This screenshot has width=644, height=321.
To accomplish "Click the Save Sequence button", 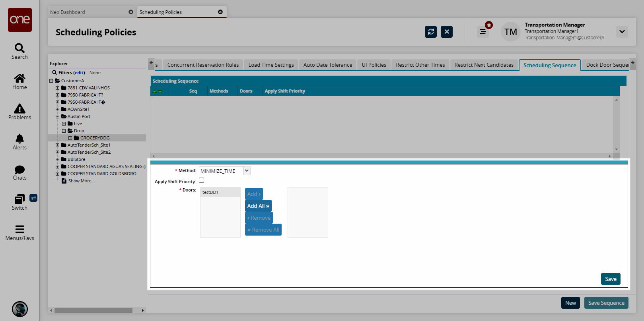I will 606,303.
